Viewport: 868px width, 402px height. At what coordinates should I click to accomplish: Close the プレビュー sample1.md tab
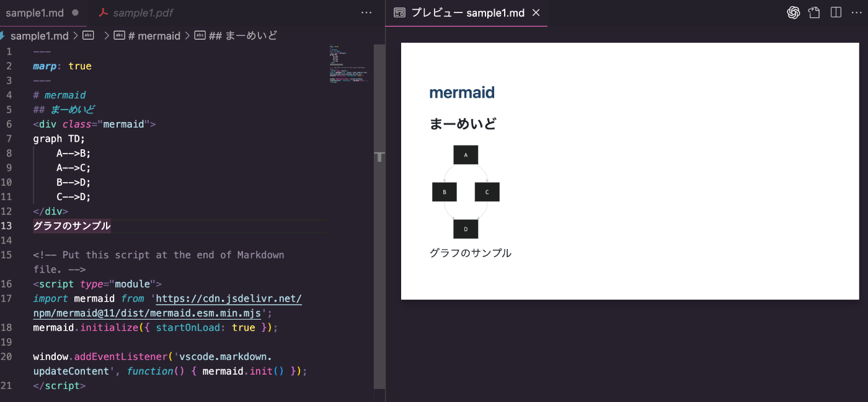[536, 13]
